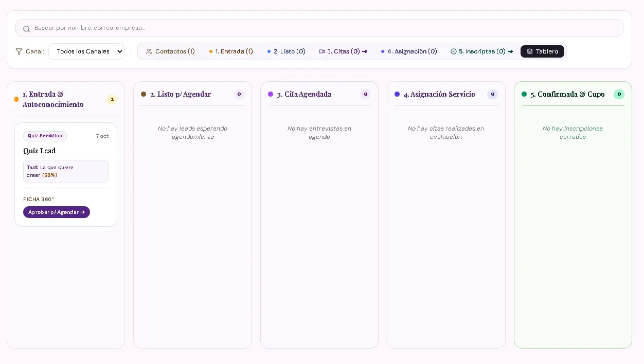The height and width of the screenshot is (364, 644).
Task: Open the FICHA 360° link
Action: (x=39, y=199)
